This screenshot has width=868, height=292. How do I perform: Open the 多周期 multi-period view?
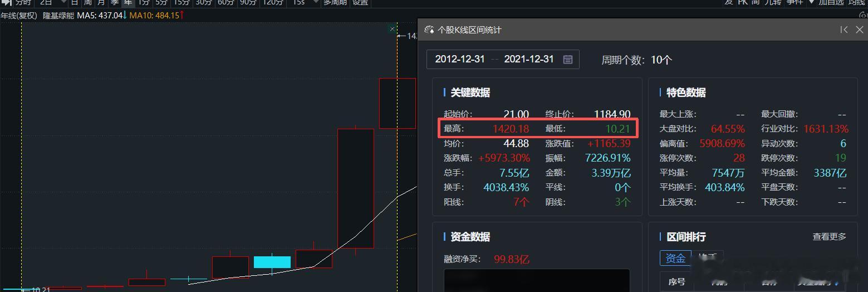pos(335,2)
